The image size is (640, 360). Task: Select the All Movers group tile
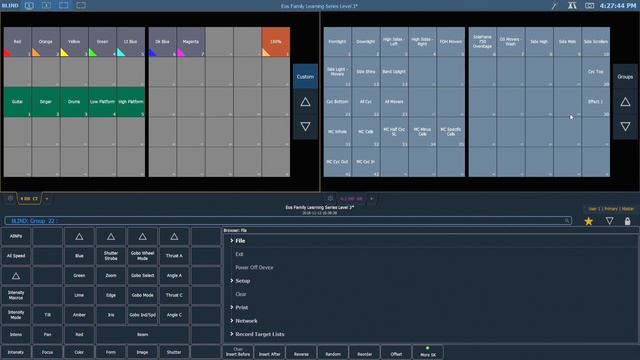[x=394, y=102]
